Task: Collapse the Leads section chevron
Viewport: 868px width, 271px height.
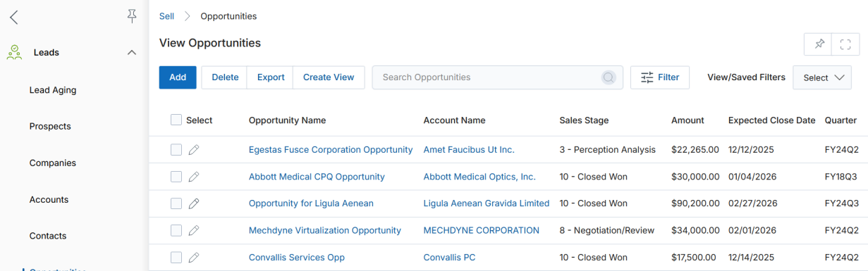Action: (131, 53)
